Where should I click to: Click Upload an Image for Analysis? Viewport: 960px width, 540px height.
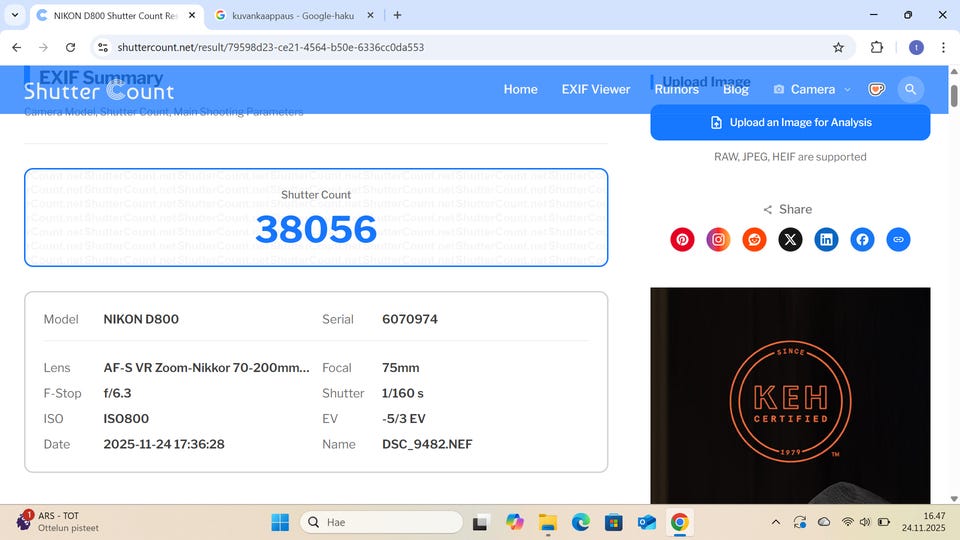(x=790, y=122)
